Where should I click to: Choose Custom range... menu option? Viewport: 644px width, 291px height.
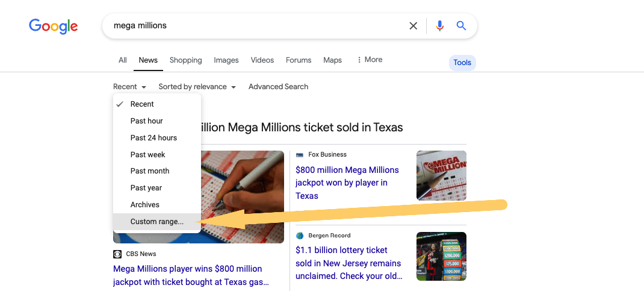point(157,222)
